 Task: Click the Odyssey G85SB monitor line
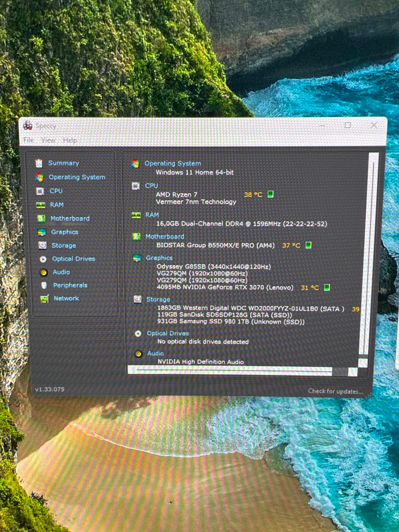click(214, 266)
